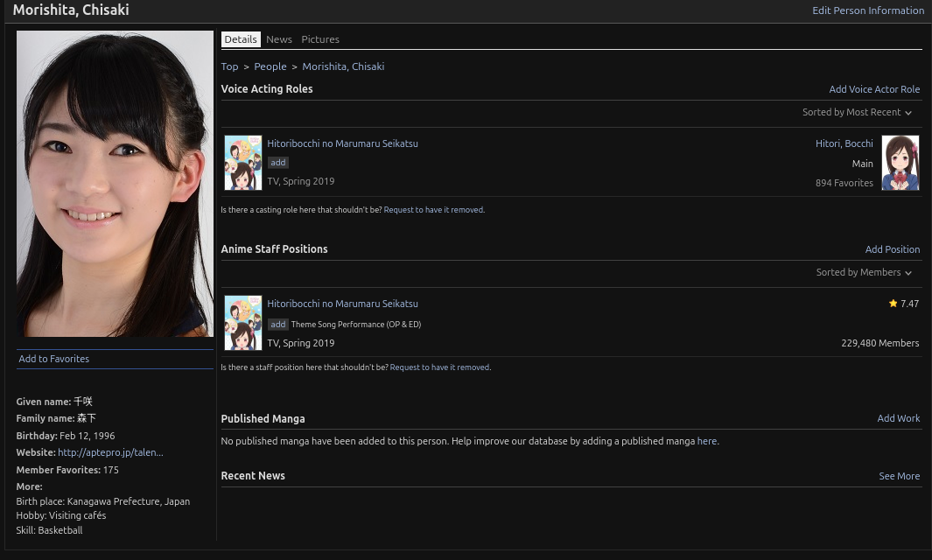Click Given name 千咲 text
Image resolution: width=932 pixels, height=560 pixels.
pos(54,402)
